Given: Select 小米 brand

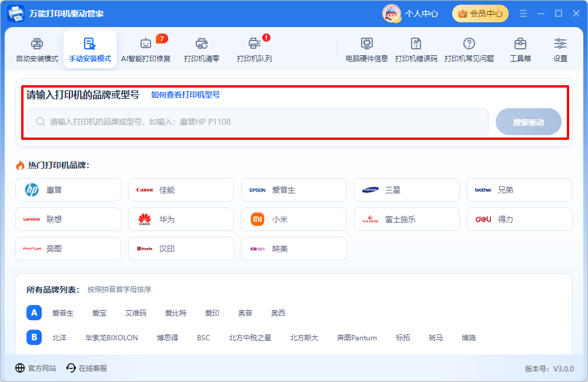Looking at the screenshot, I should tap(294, 219).
